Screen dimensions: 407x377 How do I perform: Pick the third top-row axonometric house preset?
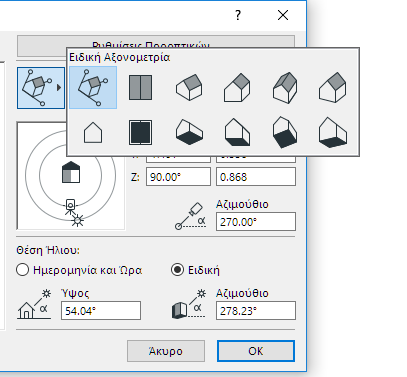189,87
